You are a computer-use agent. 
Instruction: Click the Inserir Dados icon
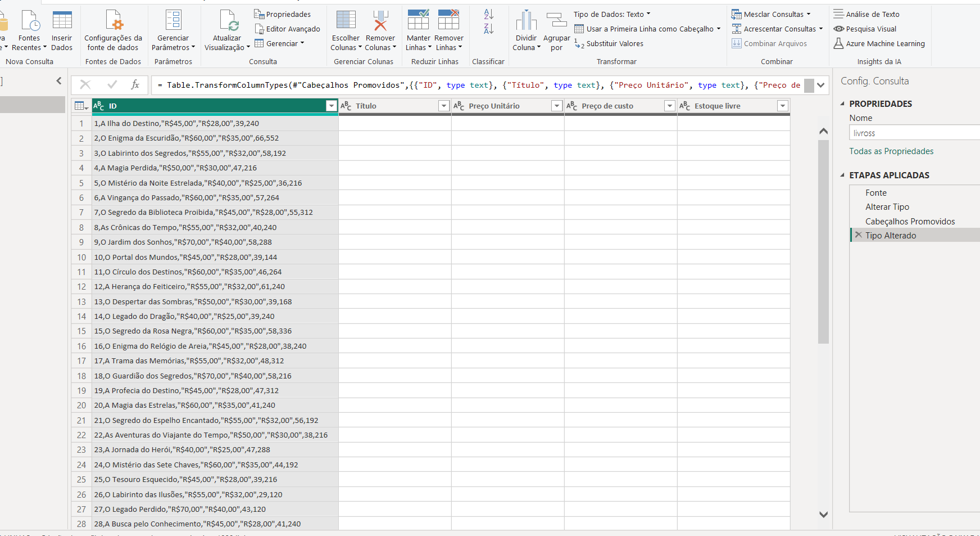62,20
